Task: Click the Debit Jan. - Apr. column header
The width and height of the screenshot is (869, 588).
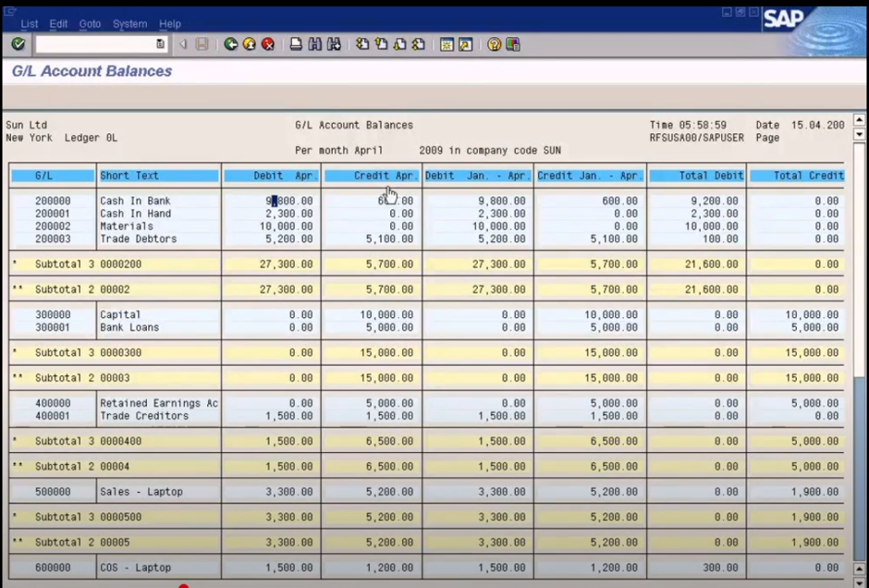Action: pos(478,176)
